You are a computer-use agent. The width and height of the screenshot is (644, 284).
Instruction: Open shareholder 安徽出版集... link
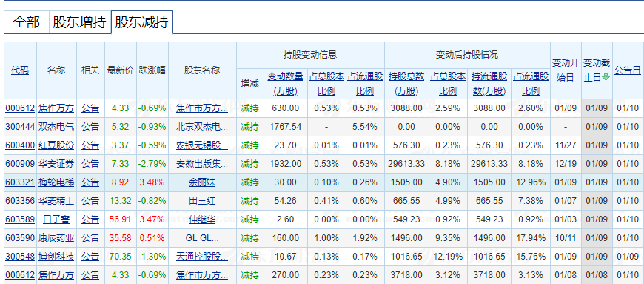click(202, 164)
